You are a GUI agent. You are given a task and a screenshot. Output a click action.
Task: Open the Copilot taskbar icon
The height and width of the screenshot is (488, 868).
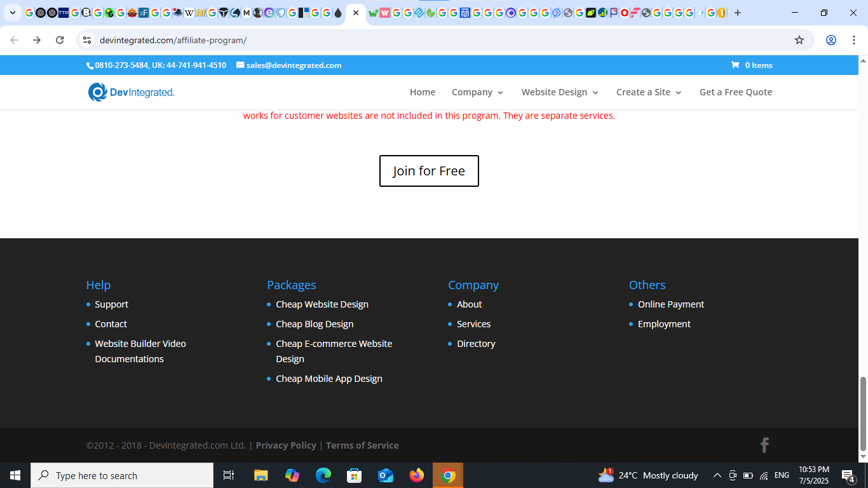(292, 475)
